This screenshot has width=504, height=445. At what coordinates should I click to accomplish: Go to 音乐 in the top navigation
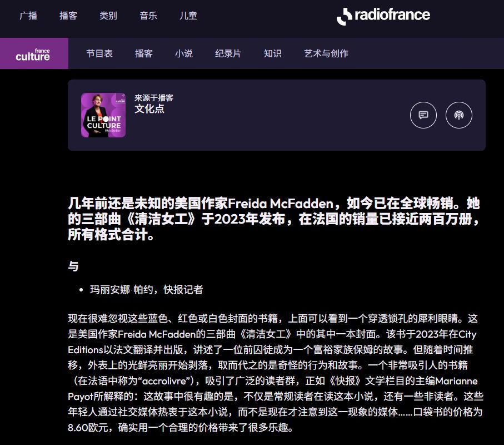tap(148, 16)
